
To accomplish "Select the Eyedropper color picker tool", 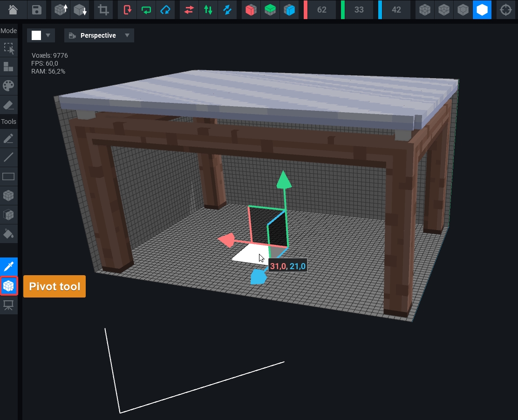I will click(8, 267).
